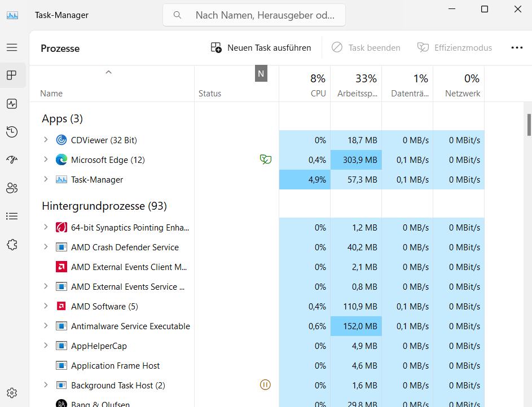Sort processes by CPU column header

(305, 85)
